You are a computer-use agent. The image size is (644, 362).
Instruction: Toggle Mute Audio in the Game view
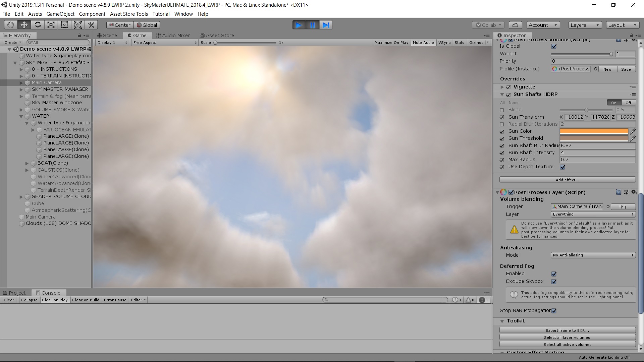423,42
